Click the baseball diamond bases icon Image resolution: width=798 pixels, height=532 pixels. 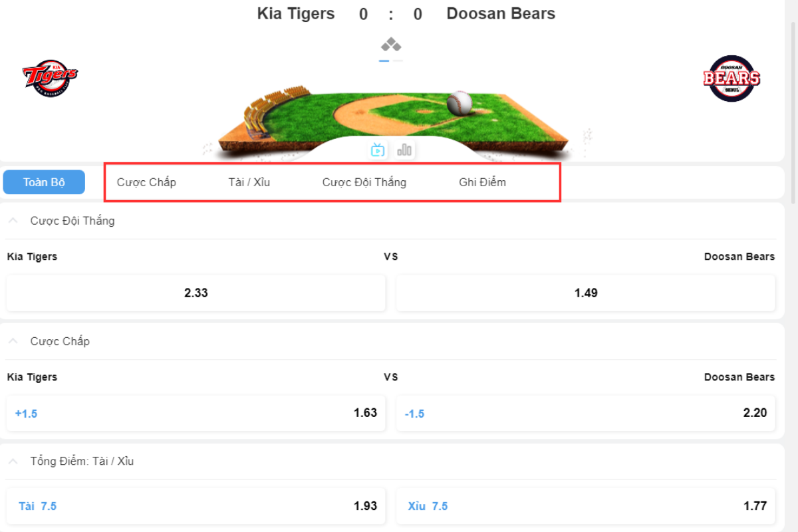click(391, 45)
